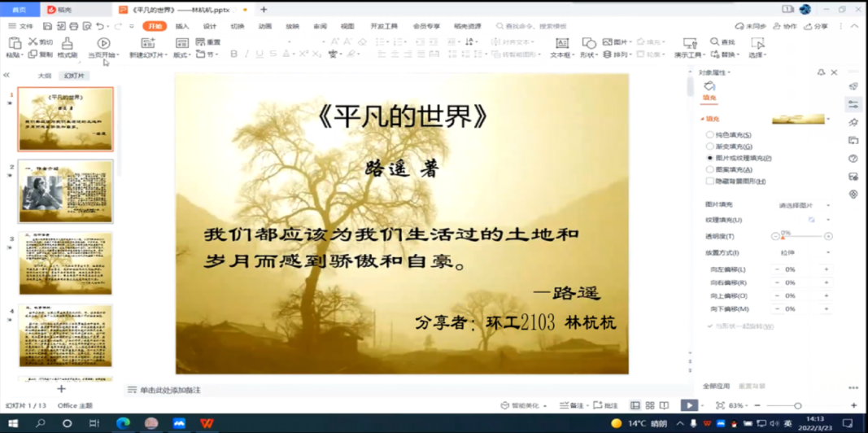The width and height of the screenshot is (868, 433).
Task: Open the texture fill (纹理填充) dropdown
Action: tap(827, 220)
